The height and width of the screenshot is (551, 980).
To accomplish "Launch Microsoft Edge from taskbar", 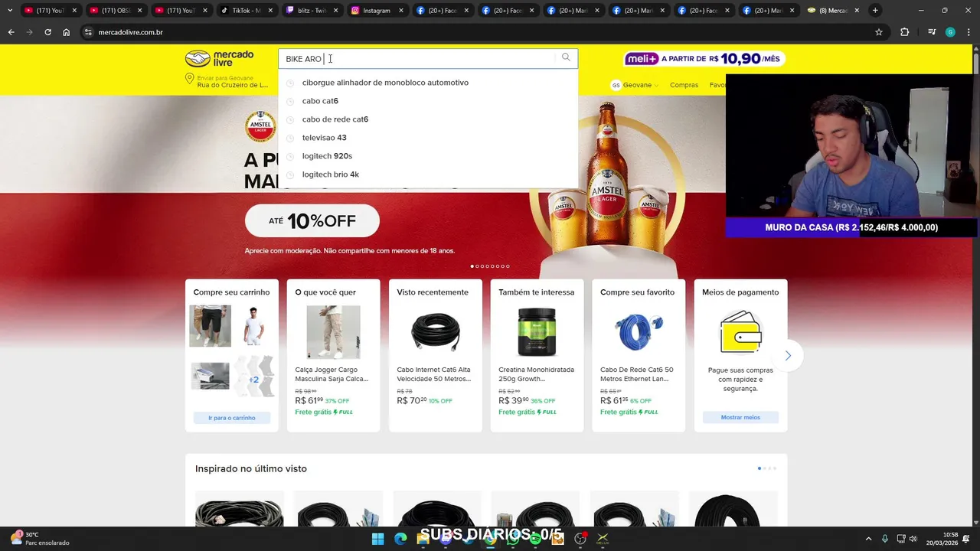I will click(x=400, y=539).
